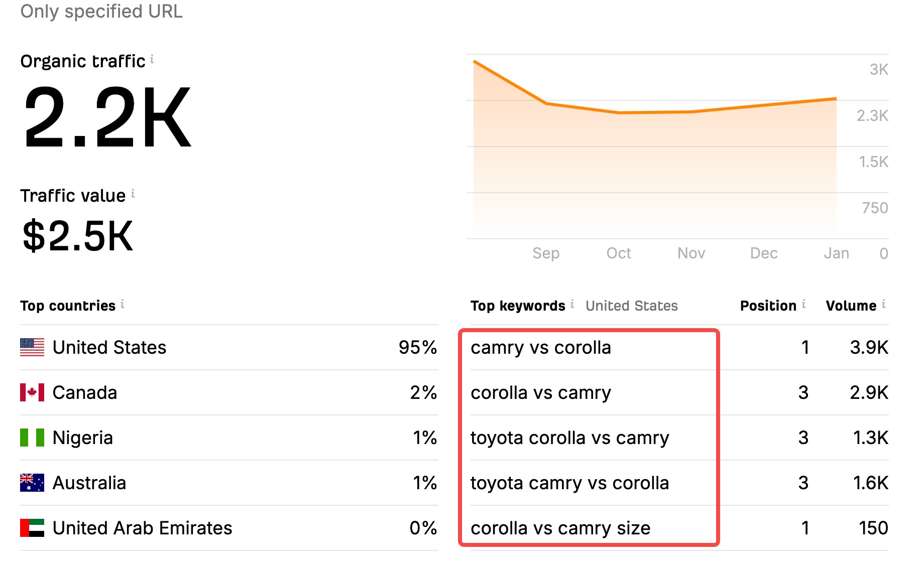Open 'corolla vs camry size' keyword
Image resolution: width=924 pixels, height=573 pixels.
pos(560,528)
